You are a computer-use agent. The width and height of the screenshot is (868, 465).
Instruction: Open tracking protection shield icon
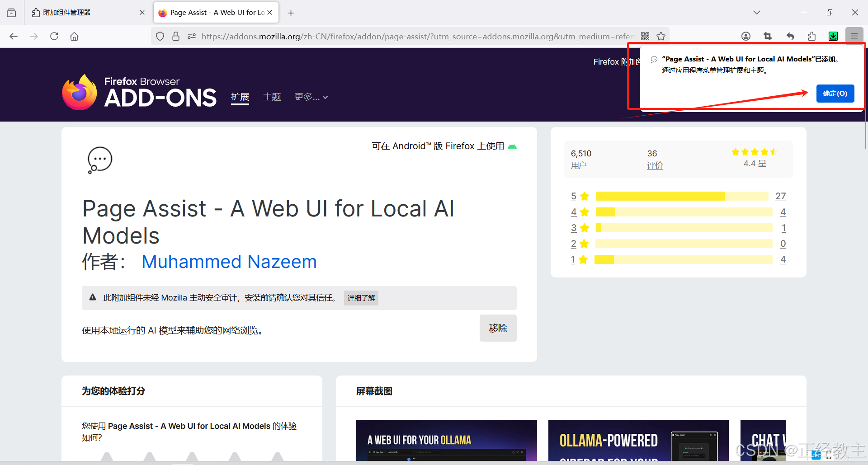tap(160, 36)
